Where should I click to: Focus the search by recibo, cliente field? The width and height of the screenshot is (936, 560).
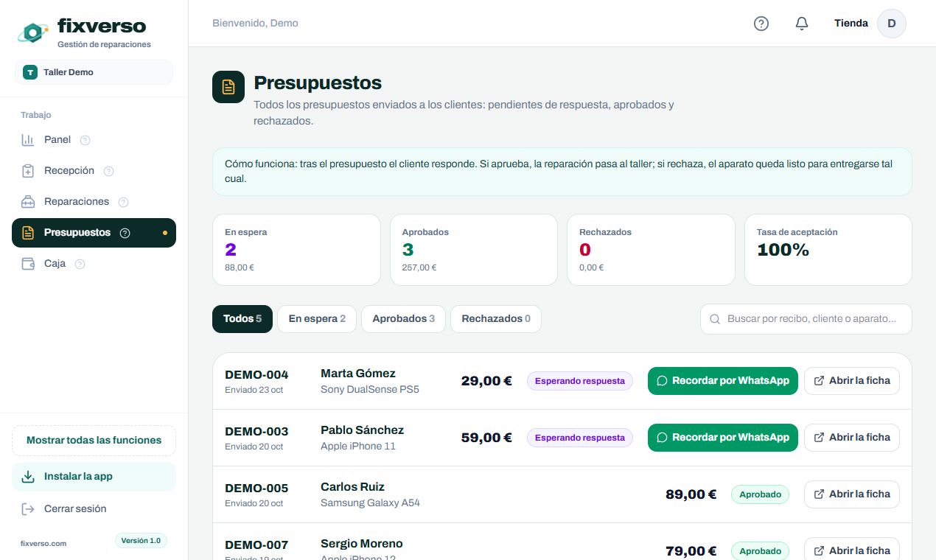(x=806, y=319)
